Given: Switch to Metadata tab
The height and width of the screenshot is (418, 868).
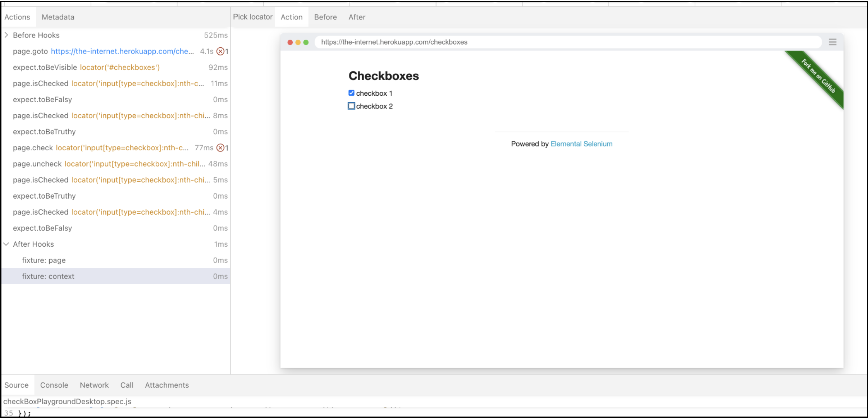Looking at the screenshot, I should click(58, 17).
